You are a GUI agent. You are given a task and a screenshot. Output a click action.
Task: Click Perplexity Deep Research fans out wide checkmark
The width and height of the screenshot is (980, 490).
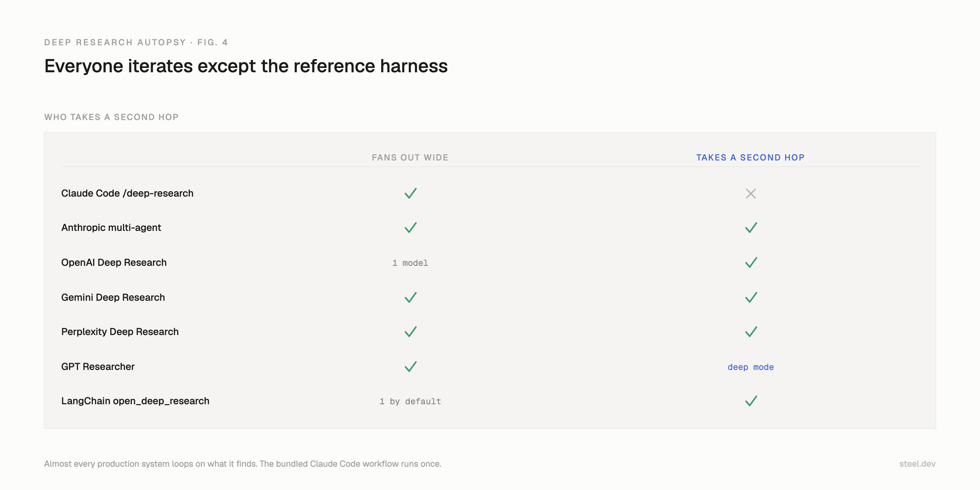pyautogui.click(x=410, y=332)
